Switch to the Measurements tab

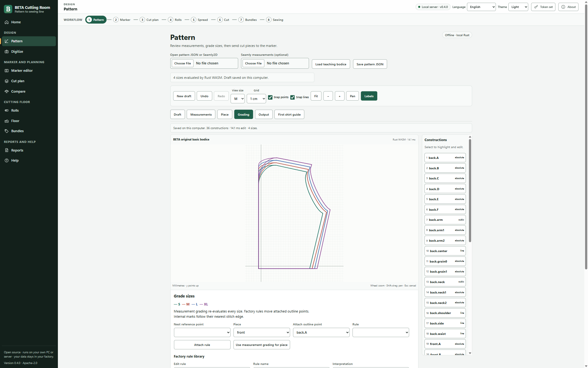[201, 114]
